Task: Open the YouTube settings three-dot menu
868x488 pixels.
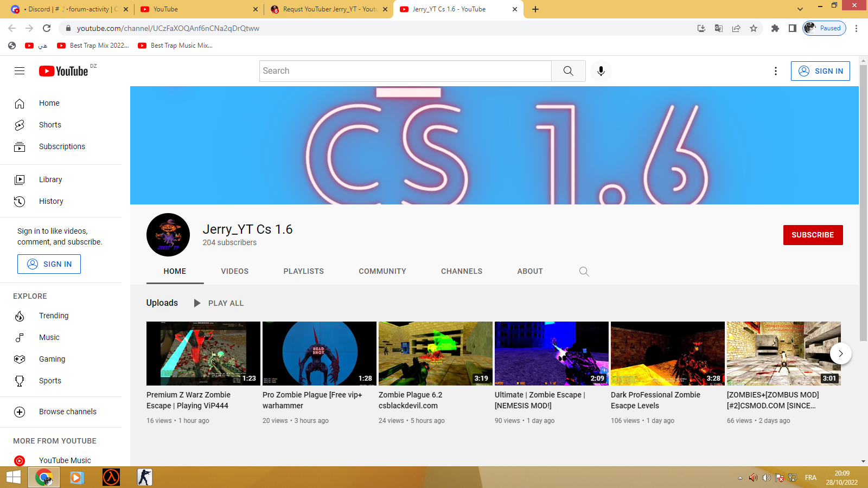Action: [775, 71]
